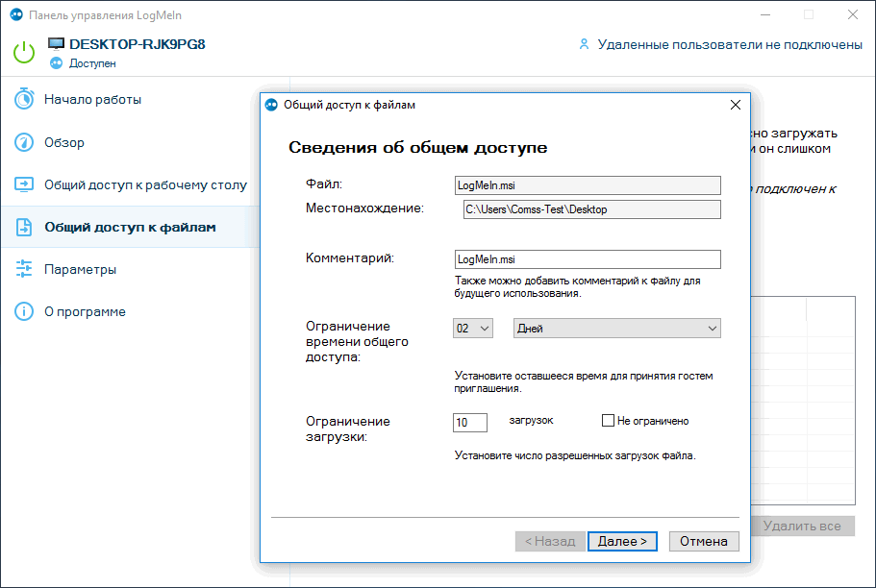Click the LogMeIn status icon beside Доступен

coord(57,63)
